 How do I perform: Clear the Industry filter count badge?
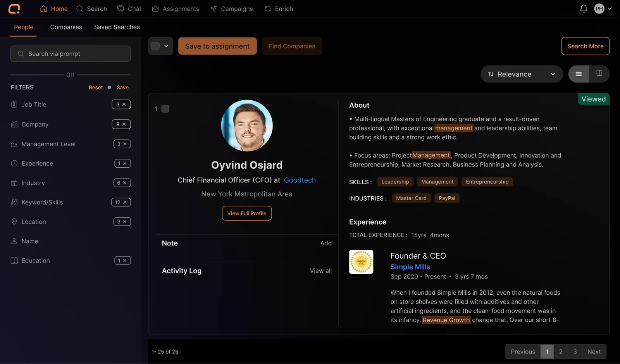click(122, 183)
